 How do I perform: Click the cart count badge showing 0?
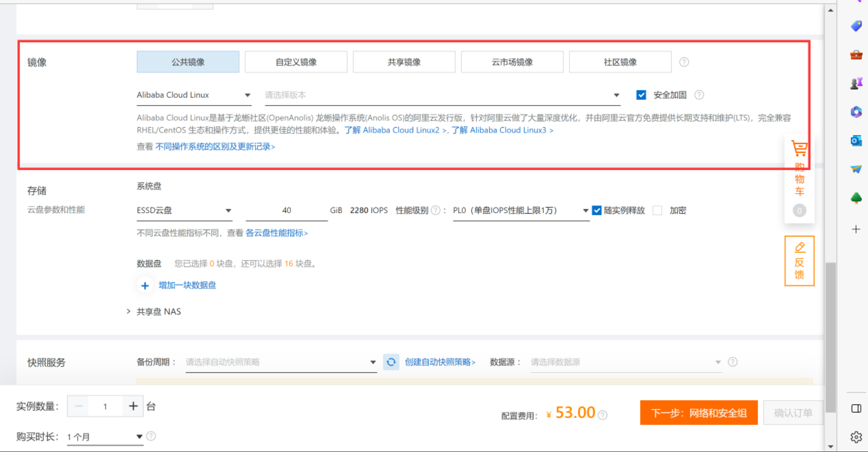click(799, 211)
